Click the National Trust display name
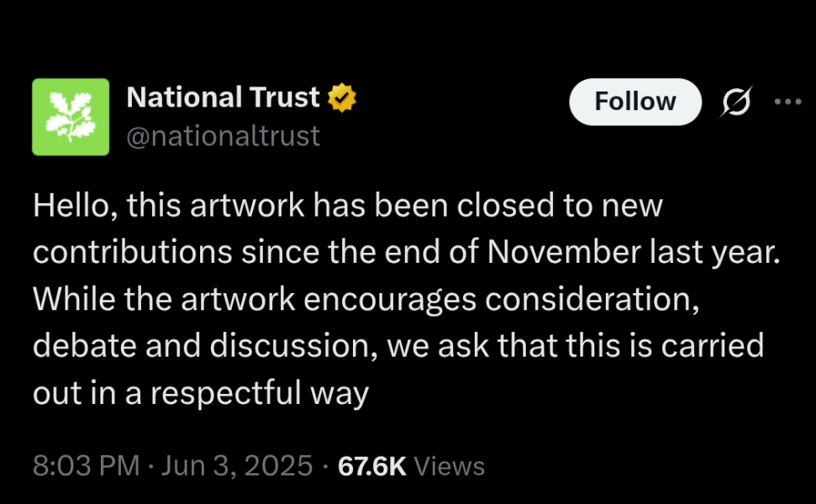 [x=221, y=97]
